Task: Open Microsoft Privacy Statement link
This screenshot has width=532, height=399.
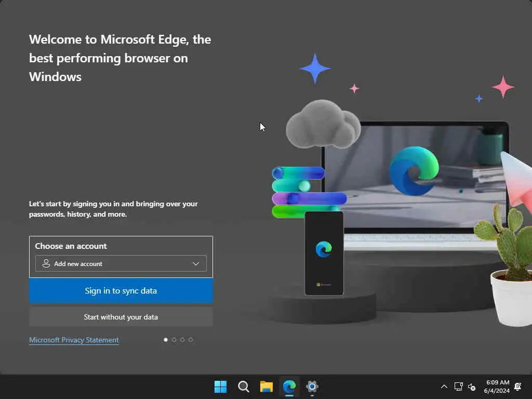Action: pos(74,340)
